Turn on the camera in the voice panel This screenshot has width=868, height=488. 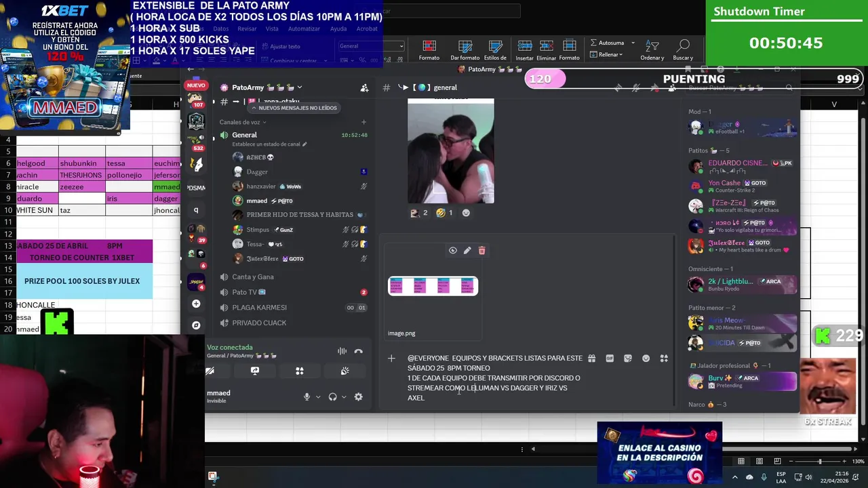coord(210,371)
